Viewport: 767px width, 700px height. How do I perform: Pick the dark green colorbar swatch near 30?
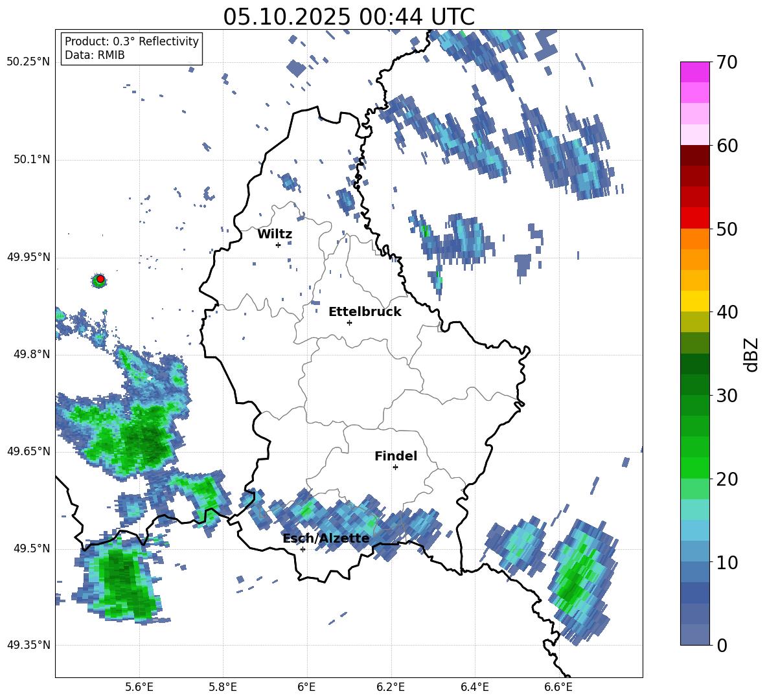[x=695, y=385]
